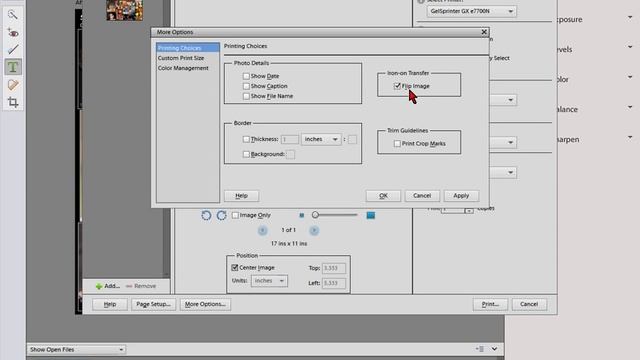Viewport: 640px width, 360px height.
Task: Enable Show Date checkbox
Action: 246,76
